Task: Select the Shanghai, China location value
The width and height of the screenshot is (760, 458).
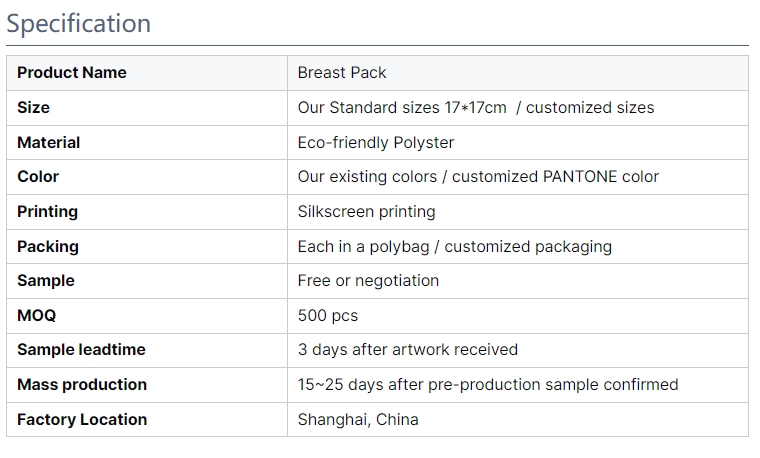Action: pyautogui.click(x=358, y=420)
